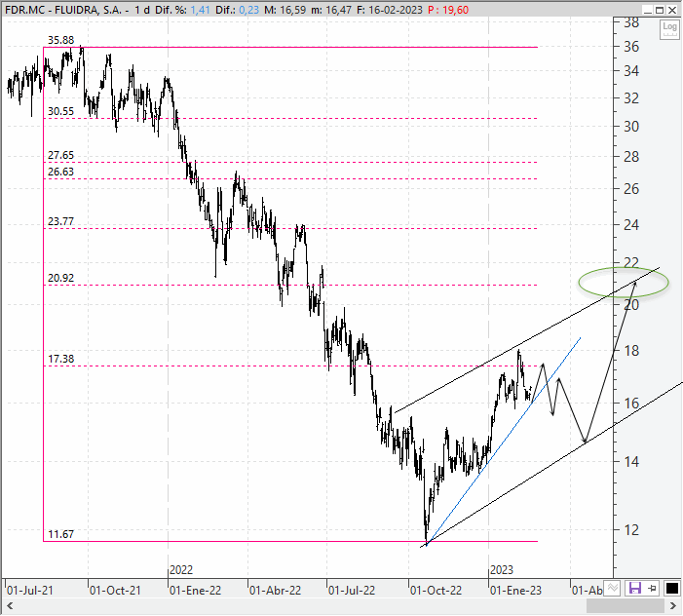The image size is (683, 616).
Task: Click the 14 price axis label
Action: (x=631, y=462)
